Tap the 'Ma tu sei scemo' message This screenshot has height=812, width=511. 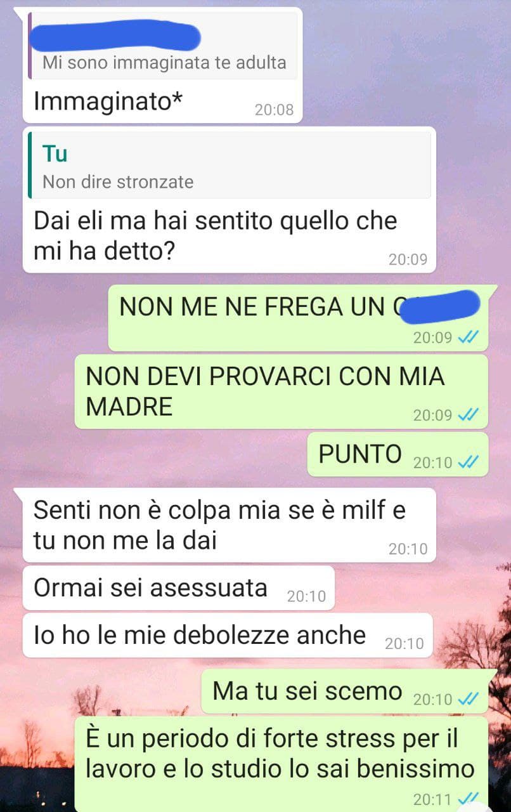pyautogui.click(x=345, y=691)
